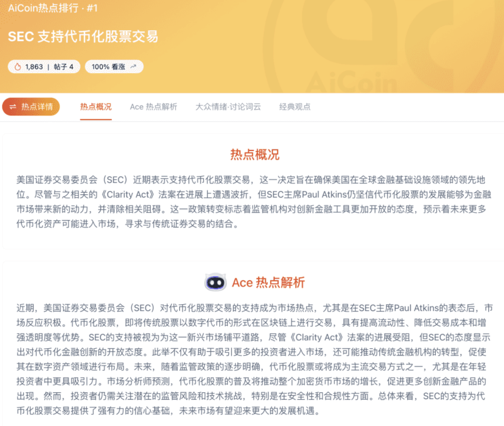Click the flame icon beside 1,863
Screen dimensions: 504x426
coord(18,67)
